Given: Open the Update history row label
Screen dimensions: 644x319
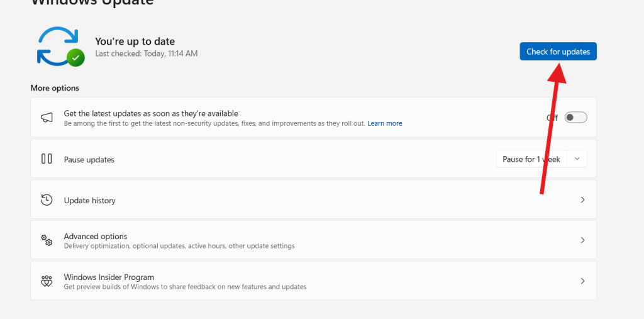Looking at the screenshot, I should 90,201.
